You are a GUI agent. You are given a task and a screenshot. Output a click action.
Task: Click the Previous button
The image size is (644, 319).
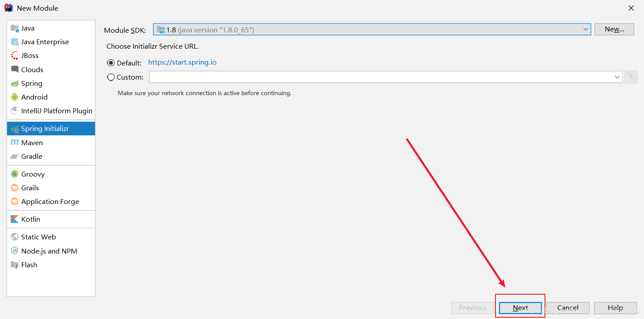(x=473, y=308)
